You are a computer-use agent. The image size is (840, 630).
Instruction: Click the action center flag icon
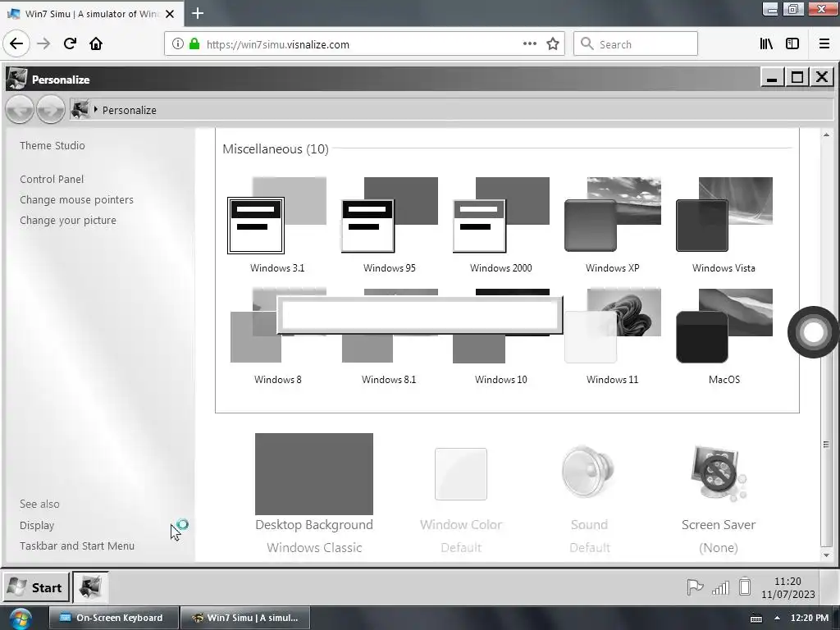(x=695, y=587)
